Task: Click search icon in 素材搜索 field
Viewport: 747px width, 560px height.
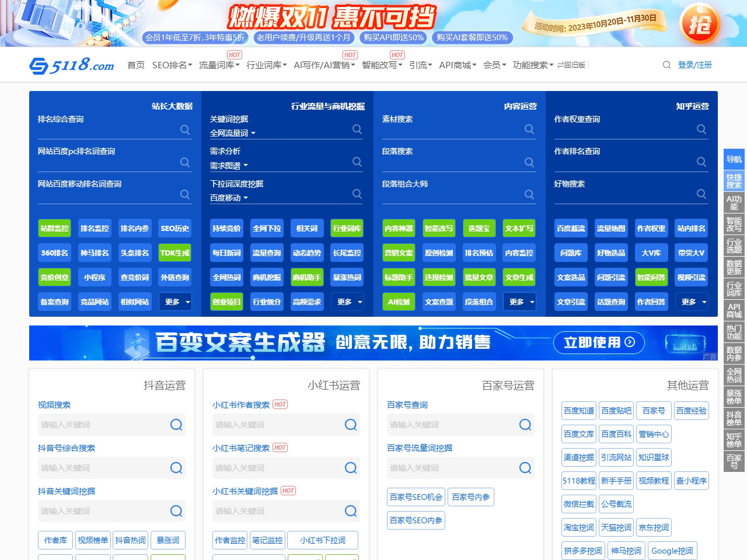Action: click(529, 129)
